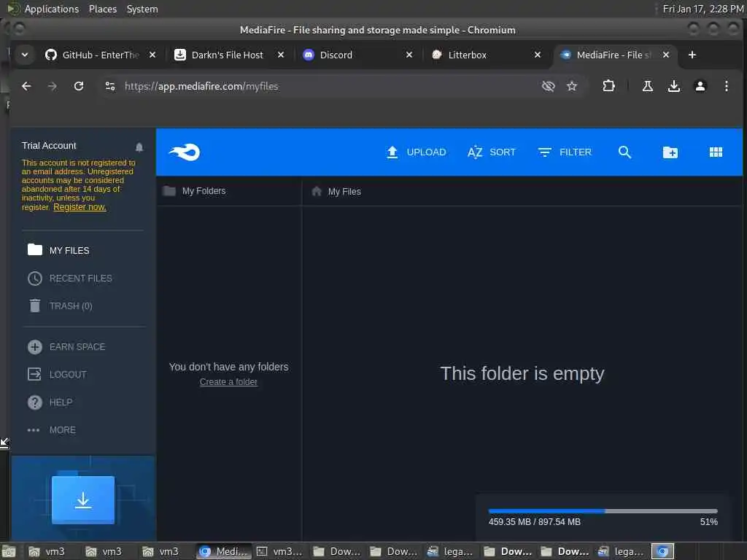Open the browser profile icon
The image size is (747, 560).
pyautogui.click(x=700, y=86)
